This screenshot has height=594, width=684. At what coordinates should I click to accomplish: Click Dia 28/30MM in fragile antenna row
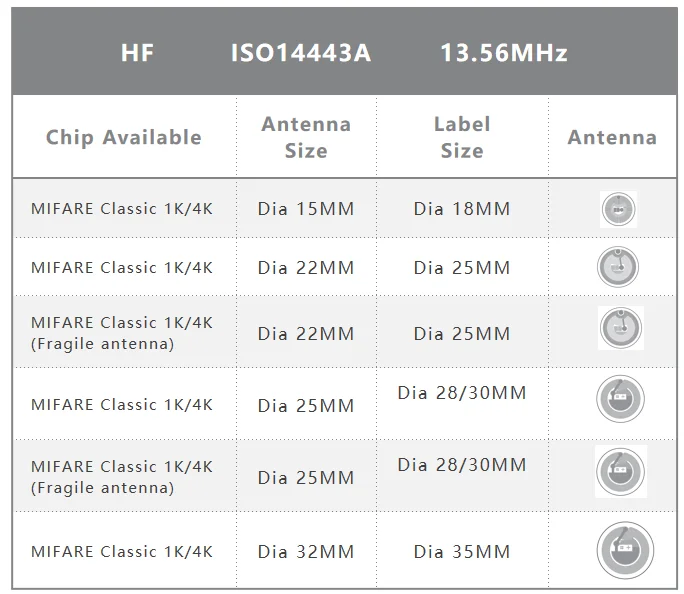pyautogui.click(x=462, y=465)
